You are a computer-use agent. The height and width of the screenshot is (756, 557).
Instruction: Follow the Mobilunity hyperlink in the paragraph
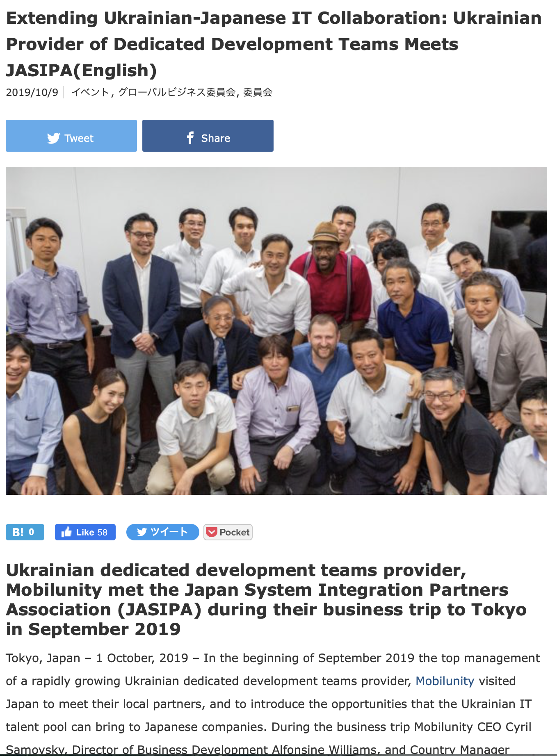(445, 681)
